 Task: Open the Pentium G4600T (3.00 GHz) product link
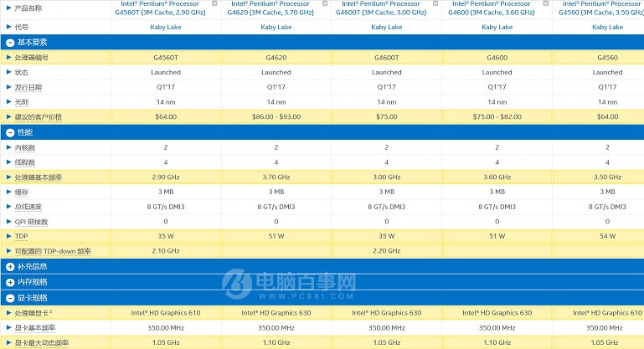tap(381, 8)
